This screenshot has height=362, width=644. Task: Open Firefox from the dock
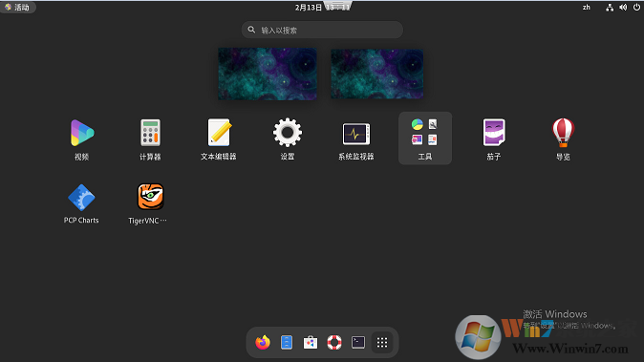[x=263, y=342]
